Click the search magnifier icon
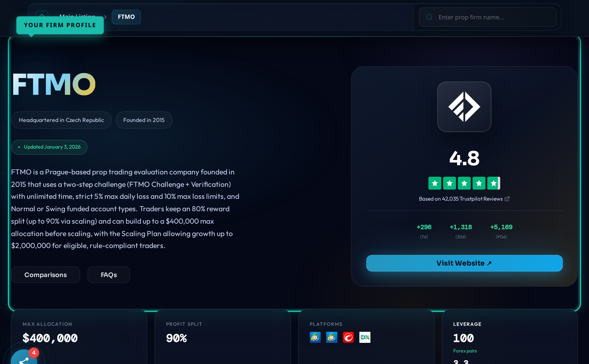Image resolution: width=589 pixels, height=364 pixels. [x=429, y=17]
